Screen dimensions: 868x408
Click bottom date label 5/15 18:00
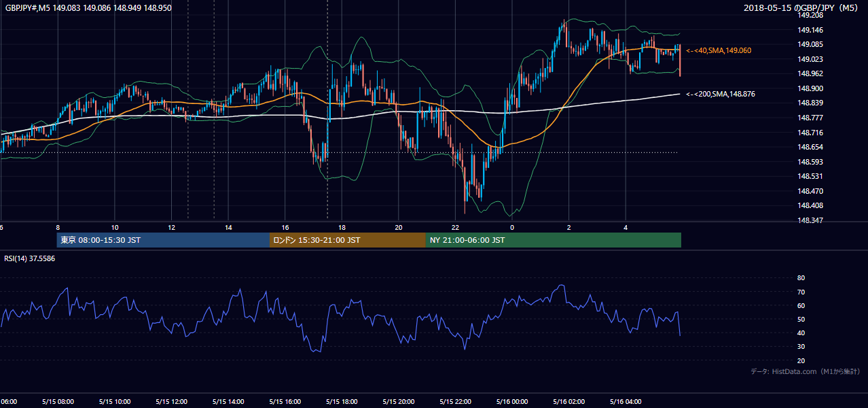(342, 401)
